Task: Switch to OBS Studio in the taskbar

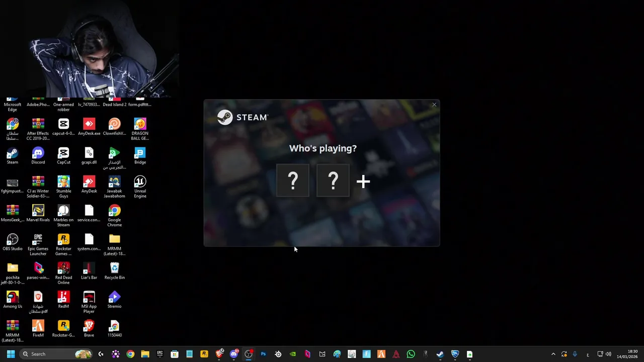Action: click(x=249, y=354)
